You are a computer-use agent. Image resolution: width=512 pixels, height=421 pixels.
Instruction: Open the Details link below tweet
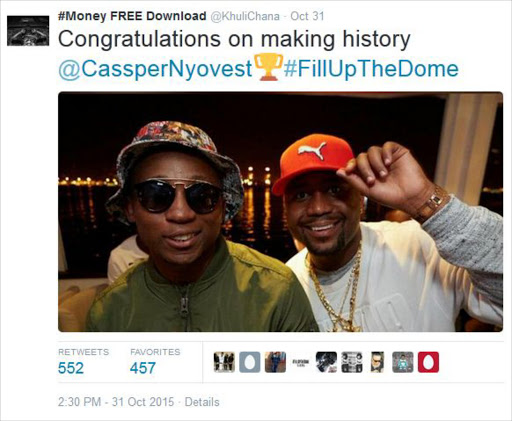tap(202, 402)
